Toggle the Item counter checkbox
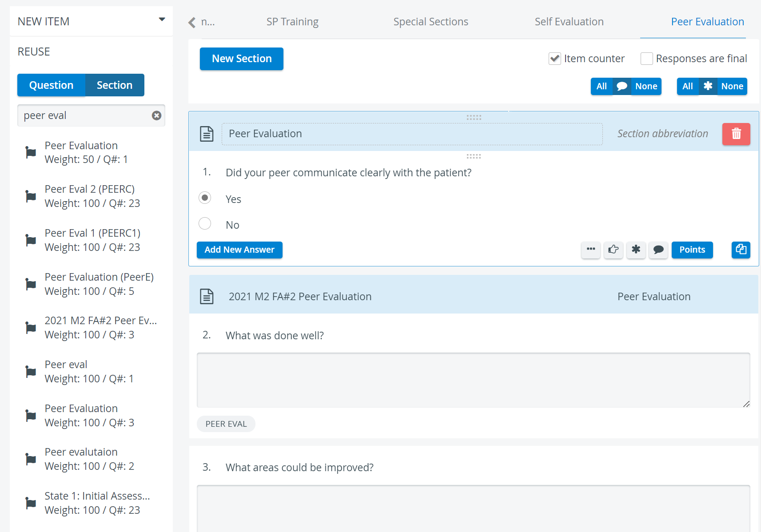This screenshot has width=761, height=532. coord(555,59)
